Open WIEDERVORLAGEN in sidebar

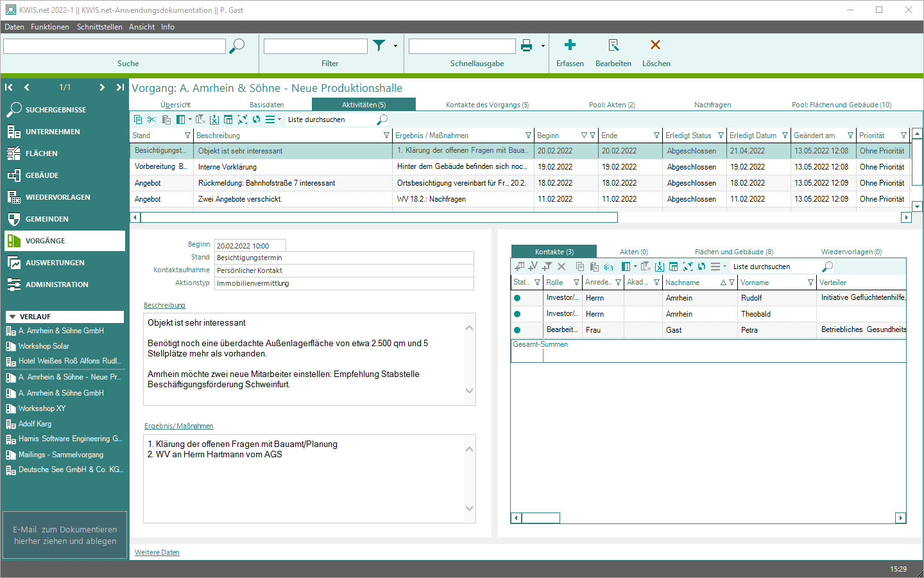click(64, 197)
